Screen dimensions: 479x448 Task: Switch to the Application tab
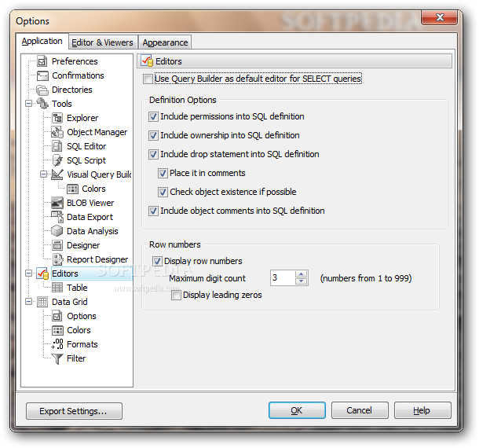42,42
